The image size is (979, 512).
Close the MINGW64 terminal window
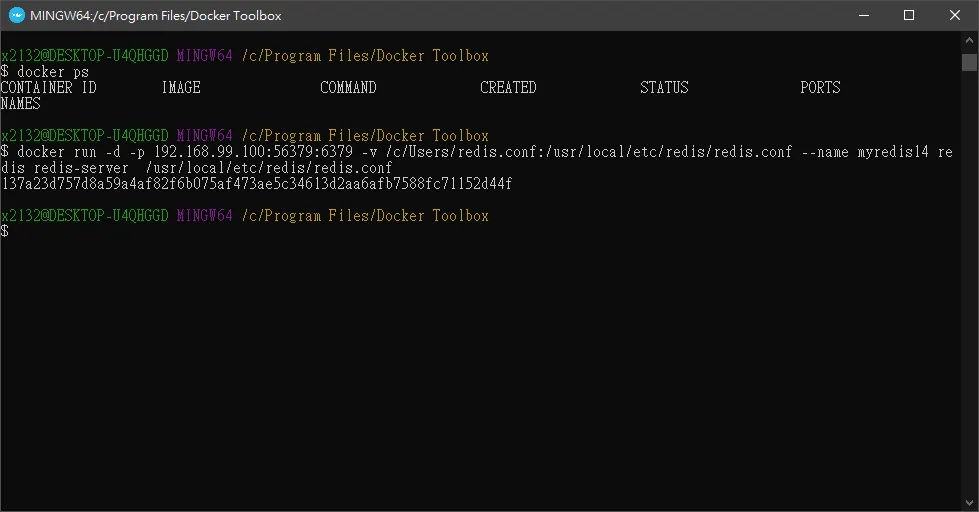[x=955, y=16]
